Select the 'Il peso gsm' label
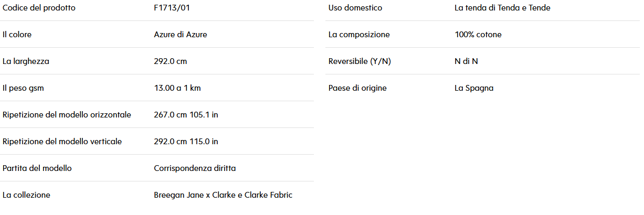Image resolution: width=644 pixels, height=215 pixels. coord(23,88)
